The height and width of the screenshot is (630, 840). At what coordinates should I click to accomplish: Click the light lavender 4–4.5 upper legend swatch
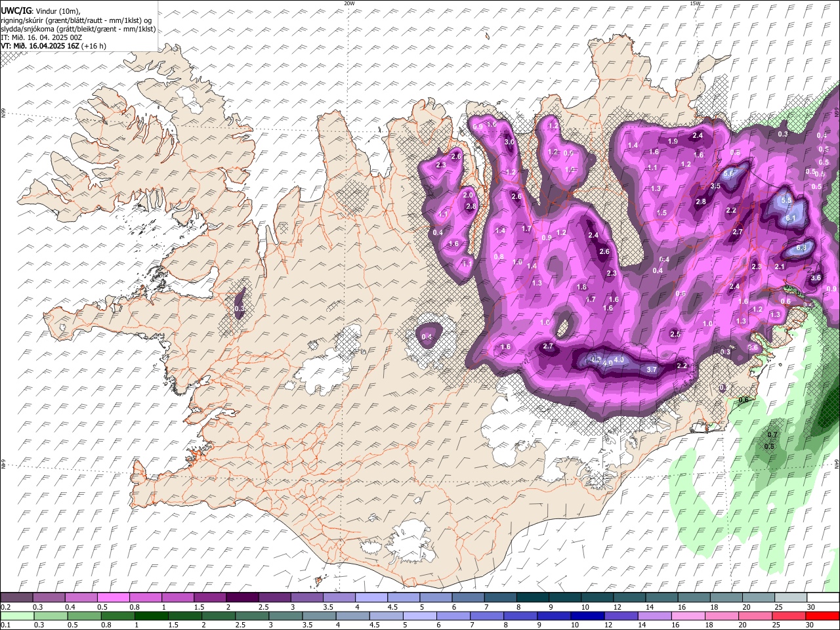pos(371,598)
